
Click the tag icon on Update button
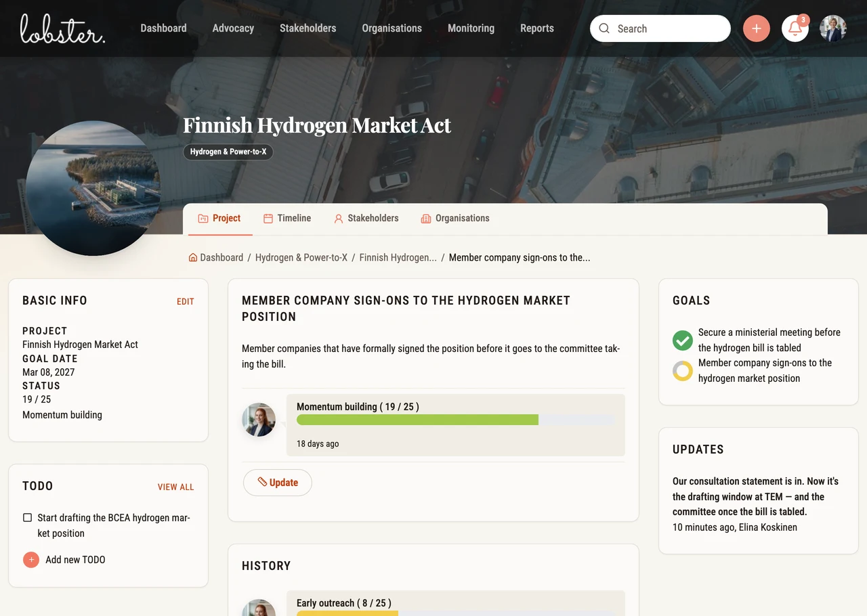point(262,483)
